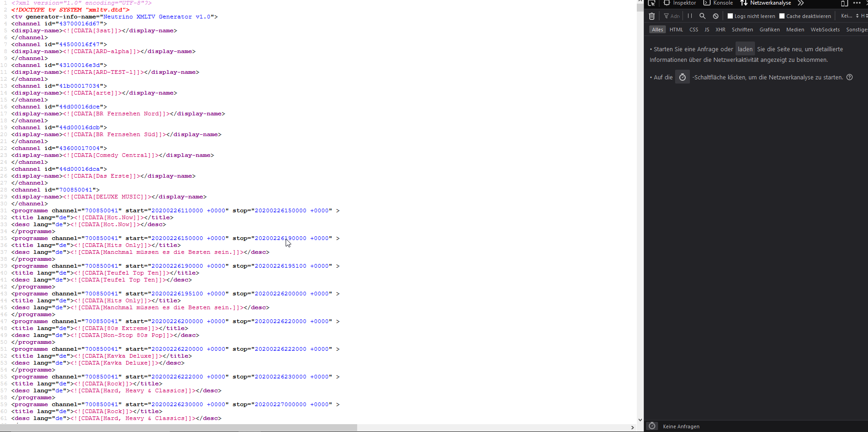Click the element picker icon in devtools
The image size is (868, 432).
(x=651, y=3)
